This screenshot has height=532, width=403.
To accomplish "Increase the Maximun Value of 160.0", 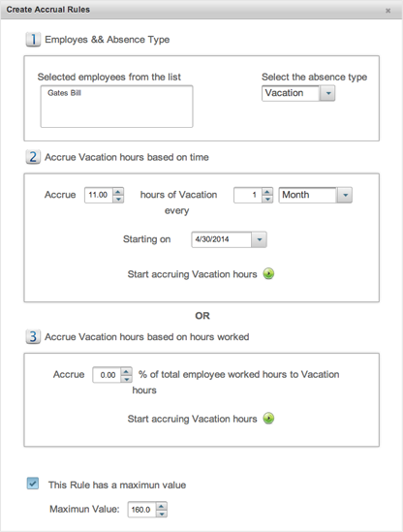I will click(162, 506).
